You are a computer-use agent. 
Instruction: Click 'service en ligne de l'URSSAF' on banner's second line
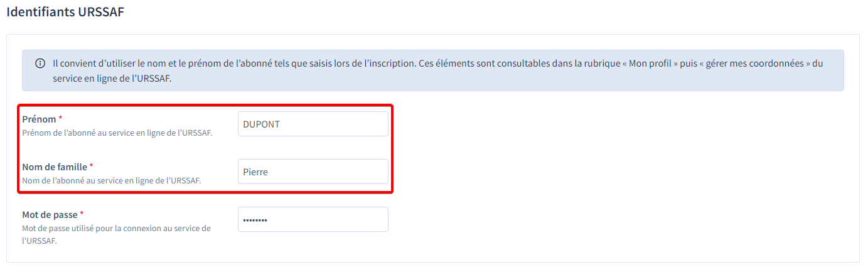point(112,80)
